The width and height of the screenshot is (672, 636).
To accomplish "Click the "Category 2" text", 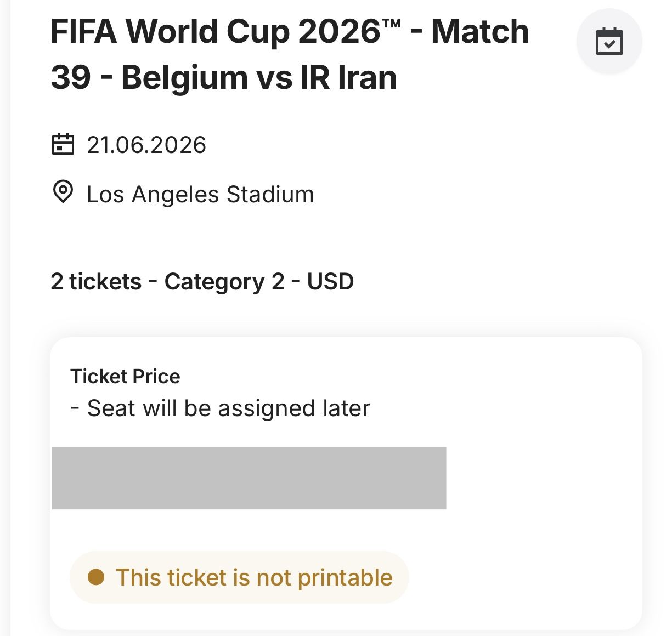I will pos(224,282).
